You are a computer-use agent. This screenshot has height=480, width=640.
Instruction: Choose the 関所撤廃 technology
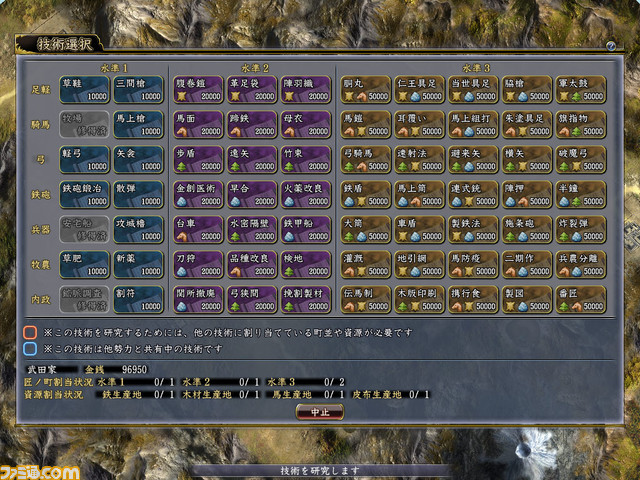pyautogui.click(x=198, y=300)
